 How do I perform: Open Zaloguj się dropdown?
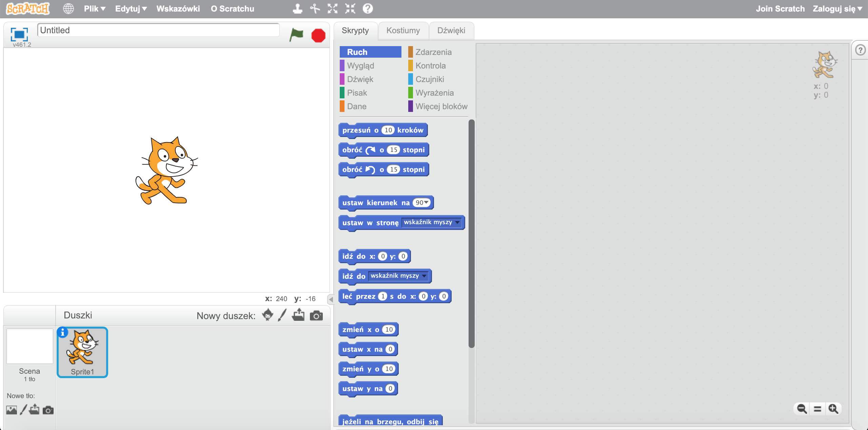point(837,9)
